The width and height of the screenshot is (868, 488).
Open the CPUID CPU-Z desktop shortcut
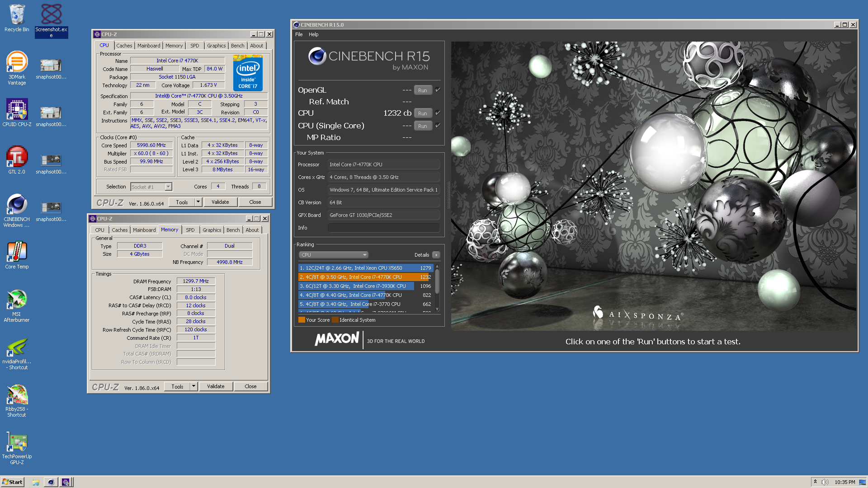17,112
